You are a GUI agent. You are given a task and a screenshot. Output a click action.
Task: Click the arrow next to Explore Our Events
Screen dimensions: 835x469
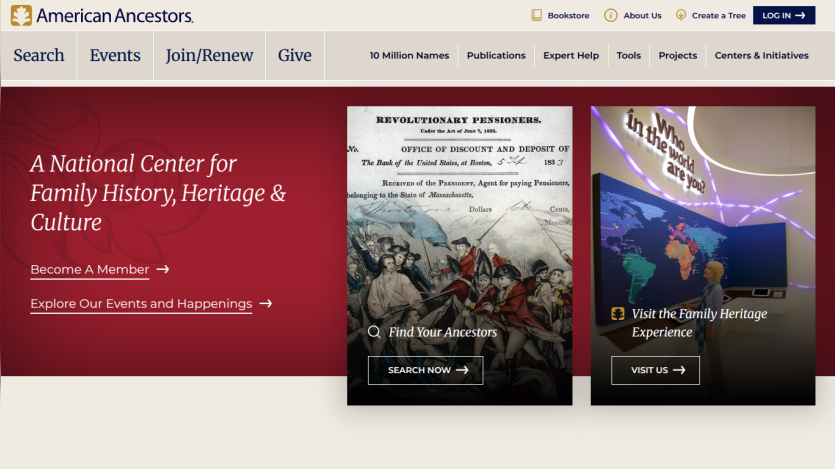266,303
